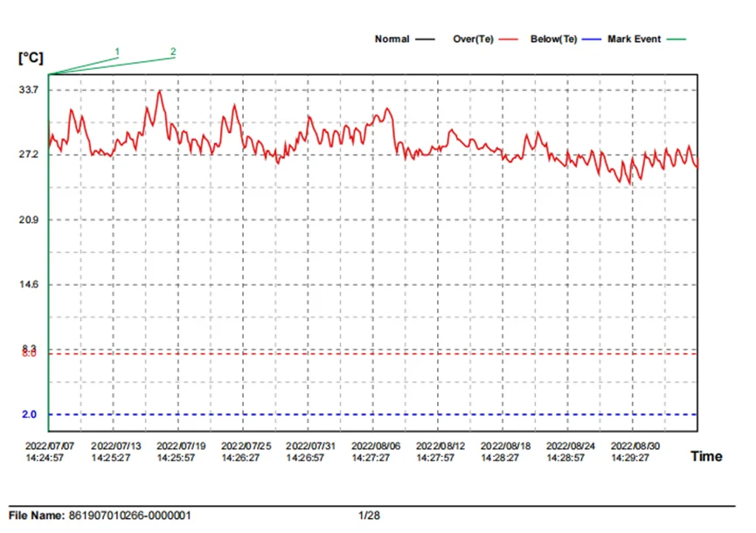Screen dimensions: 756x533
Task: Click the marker 2 annotation label
Action: [x=172, y=52]
